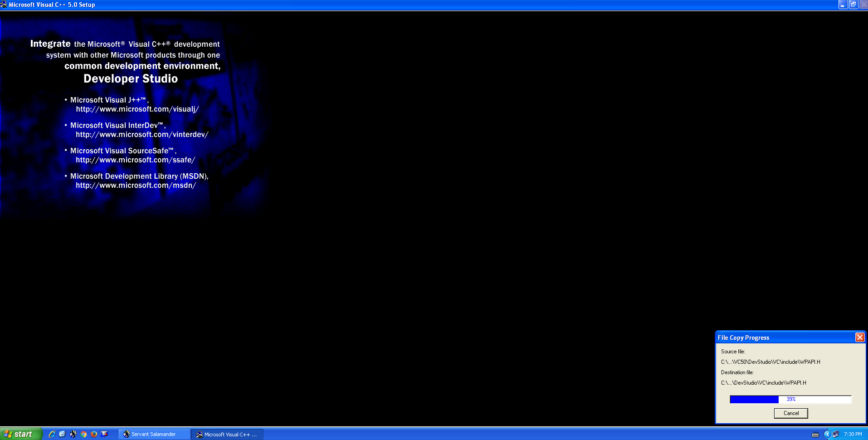Click the 39% file copy progress bar
868x440 pixels.
click(790, 399)
